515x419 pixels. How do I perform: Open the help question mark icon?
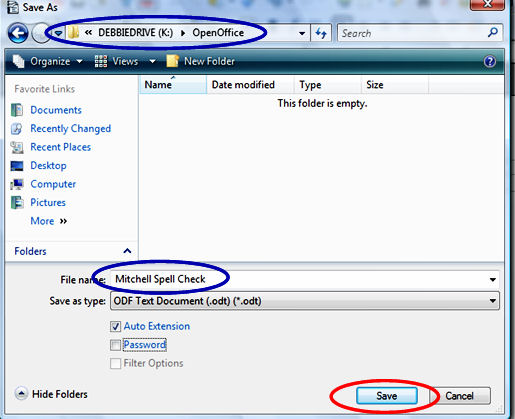[x=490, y=61]
